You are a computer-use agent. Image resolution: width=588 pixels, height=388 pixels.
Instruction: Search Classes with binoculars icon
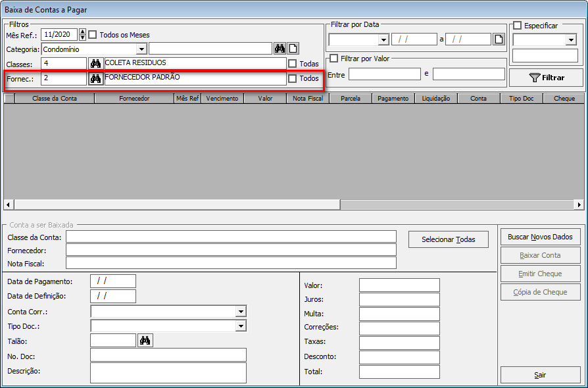pos(95,63)
